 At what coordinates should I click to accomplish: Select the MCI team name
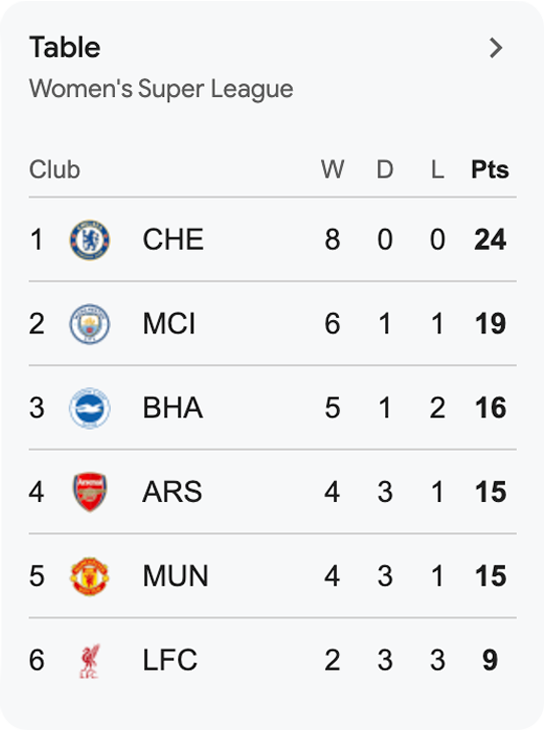tap(169, 324)
